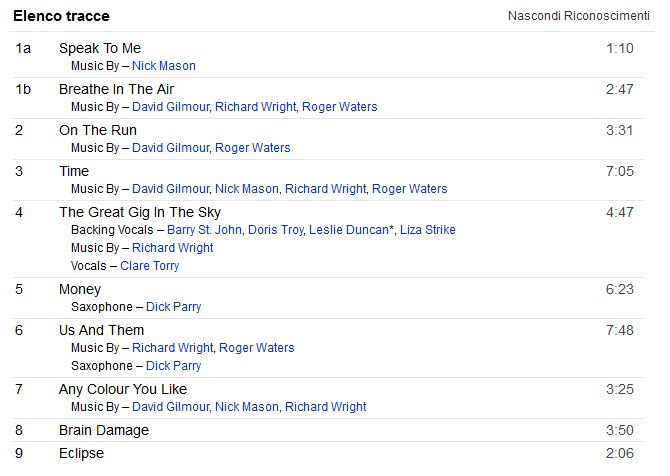Click Dick Parry saxophone link under Money
670x476 pixels.
(173, 307)
